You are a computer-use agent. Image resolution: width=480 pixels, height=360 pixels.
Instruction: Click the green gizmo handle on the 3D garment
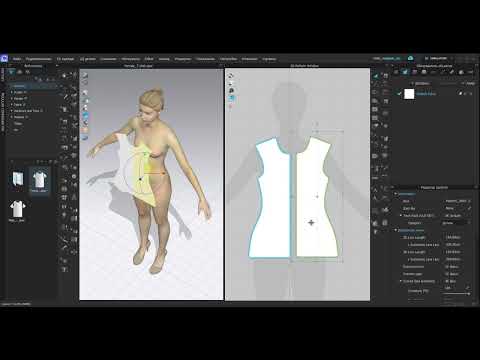(x=145, y=154)
